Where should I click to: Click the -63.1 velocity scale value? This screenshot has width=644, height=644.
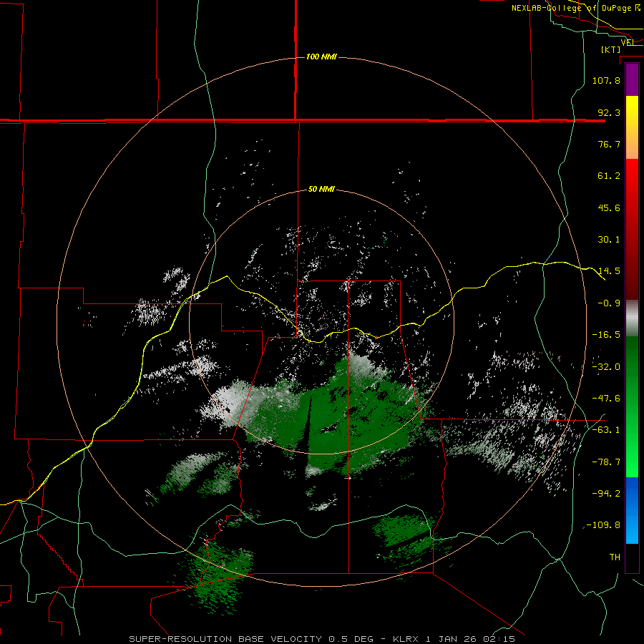(606, 430)
